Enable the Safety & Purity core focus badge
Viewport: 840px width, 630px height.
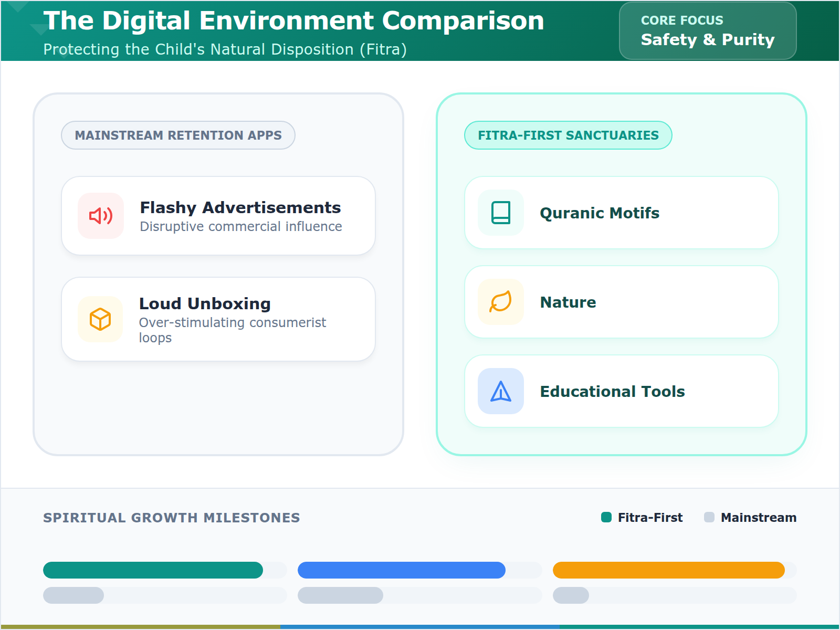[x=707, y=30]
